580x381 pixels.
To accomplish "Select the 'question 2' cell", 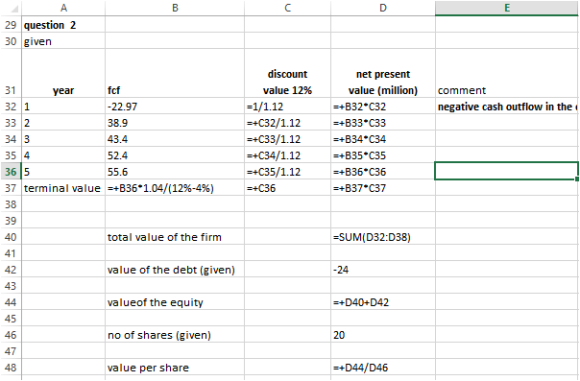I will (64, 25).
